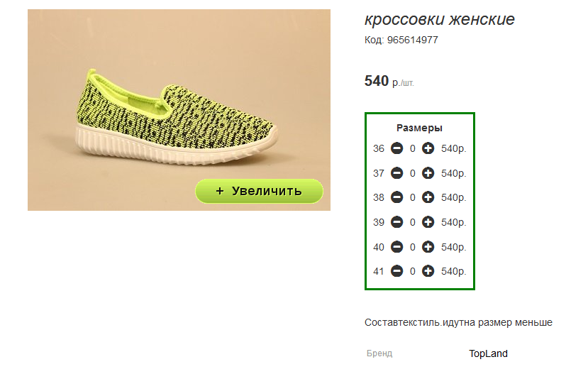Screen dimensions: 588x379
Task: Decrease quantity for size 41
Action: (x=396, y=271)
